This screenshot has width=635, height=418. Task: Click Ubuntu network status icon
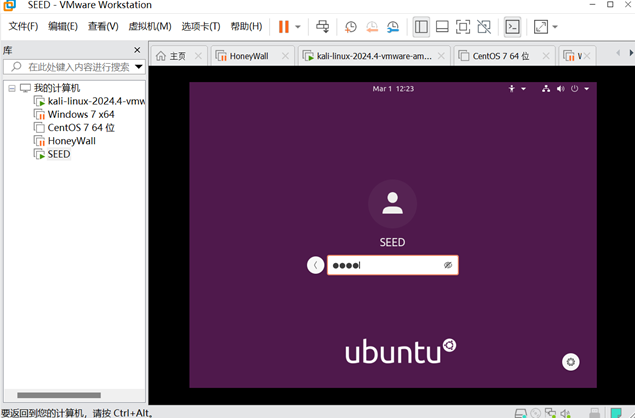pyautogui.click(x=546, y=89)
